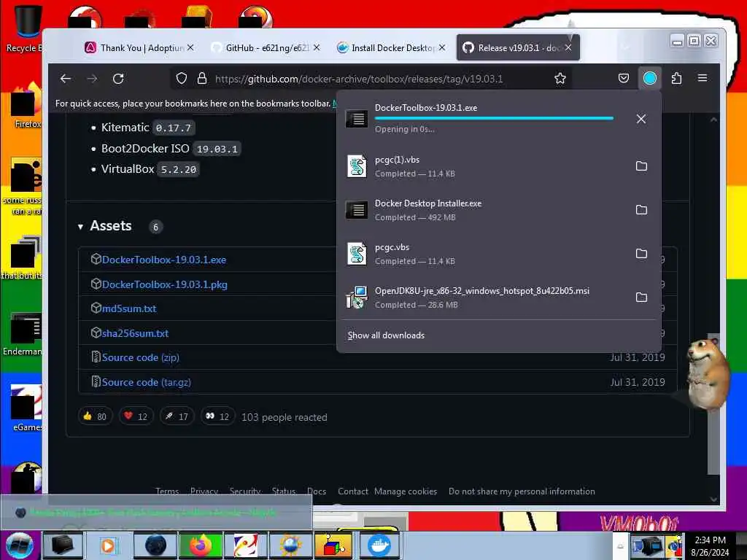This screenshot has width=747, height=560.
Task: Open the Extensions puzzle icon
Action: (676, 79)
